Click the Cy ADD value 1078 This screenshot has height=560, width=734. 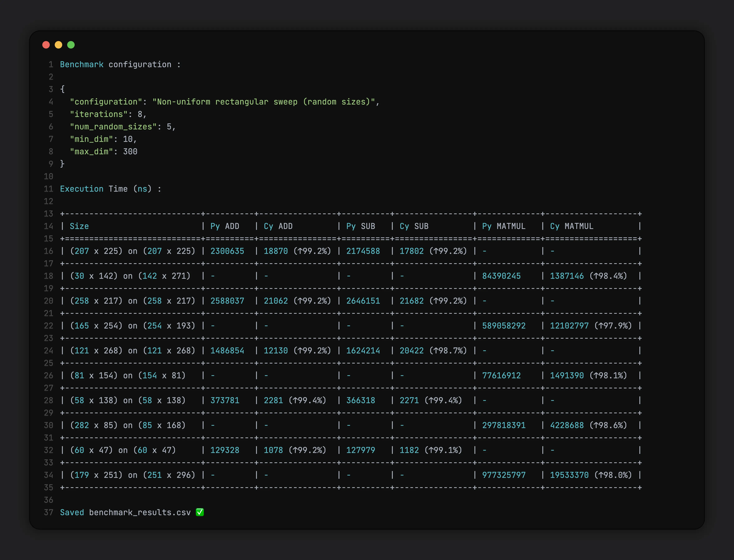[273, 450]
